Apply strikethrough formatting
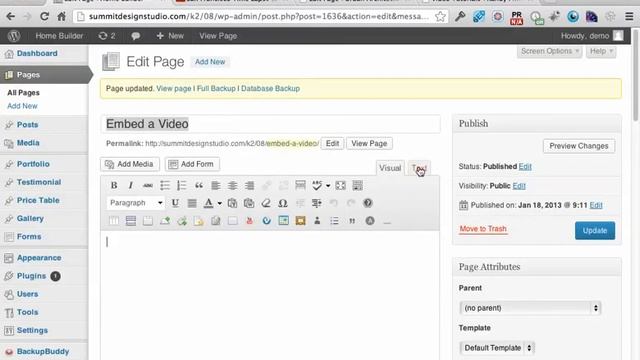The image size is (640, 360). (x=148, y=185)
